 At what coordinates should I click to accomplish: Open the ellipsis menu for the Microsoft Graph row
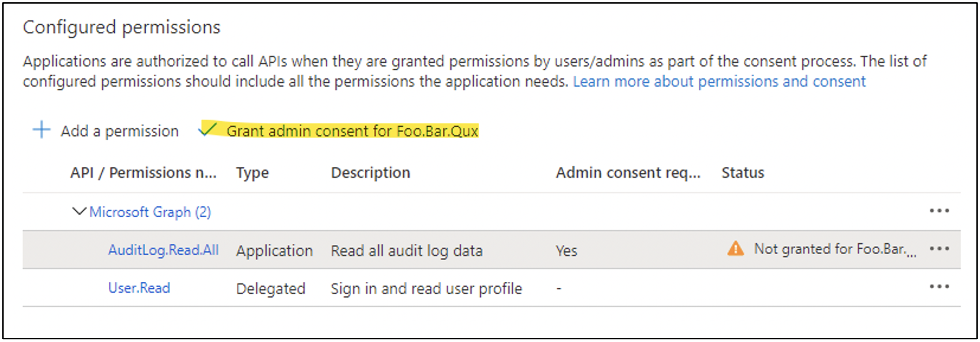939,211
